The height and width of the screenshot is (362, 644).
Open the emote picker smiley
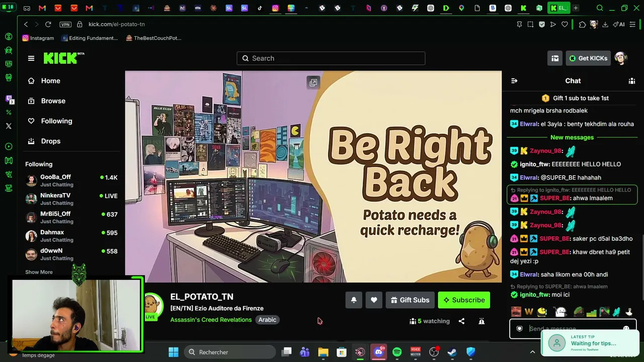626,329
